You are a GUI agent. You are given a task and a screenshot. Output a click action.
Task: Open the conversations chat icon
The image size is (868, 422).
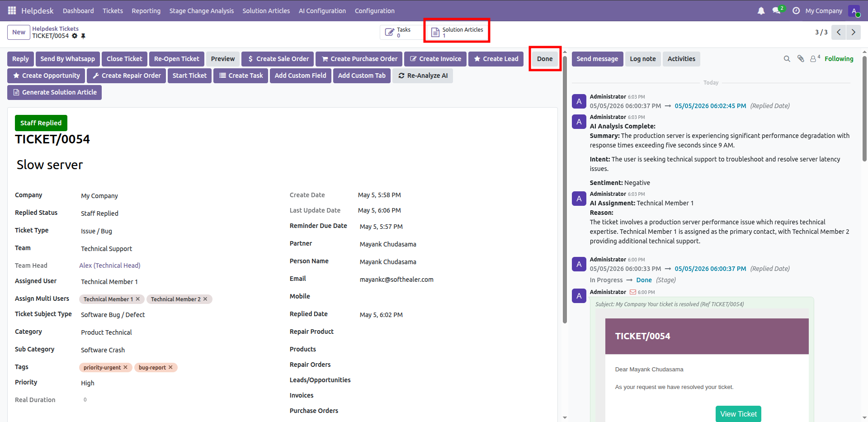tap(777, 11)
